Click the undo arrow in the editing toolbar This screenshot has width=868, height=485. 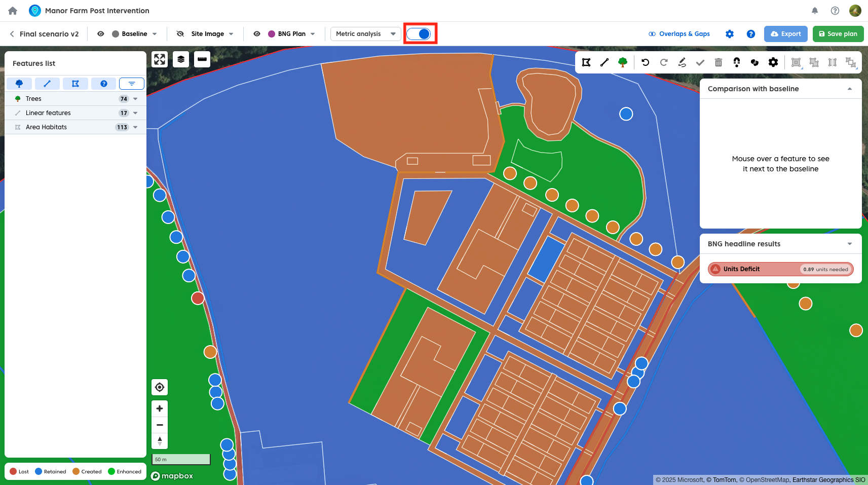(645, 62)
